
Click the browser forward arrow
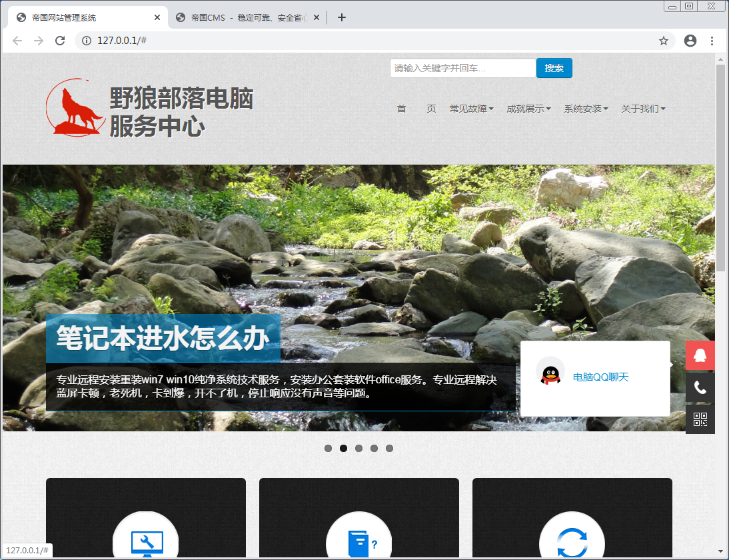pyautogui.click(x=39, y=41)
